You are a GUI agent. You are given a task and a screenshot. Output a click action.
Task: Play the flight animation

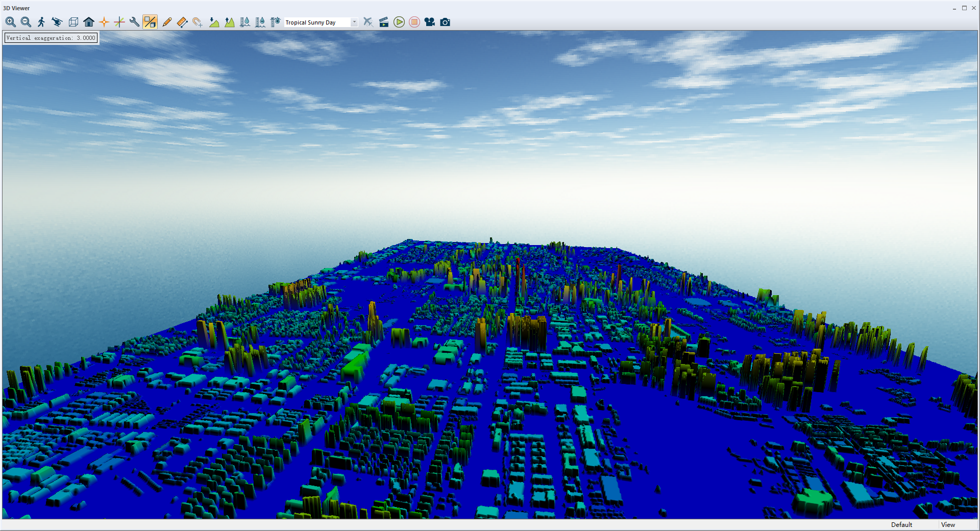(x=399, y=22)
